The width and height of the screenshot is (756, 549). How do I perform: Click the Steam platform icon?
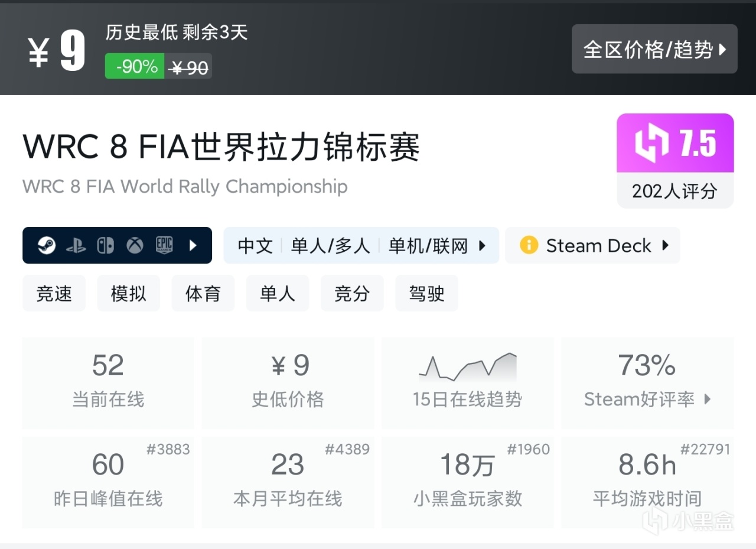click(x=47, y=245)
